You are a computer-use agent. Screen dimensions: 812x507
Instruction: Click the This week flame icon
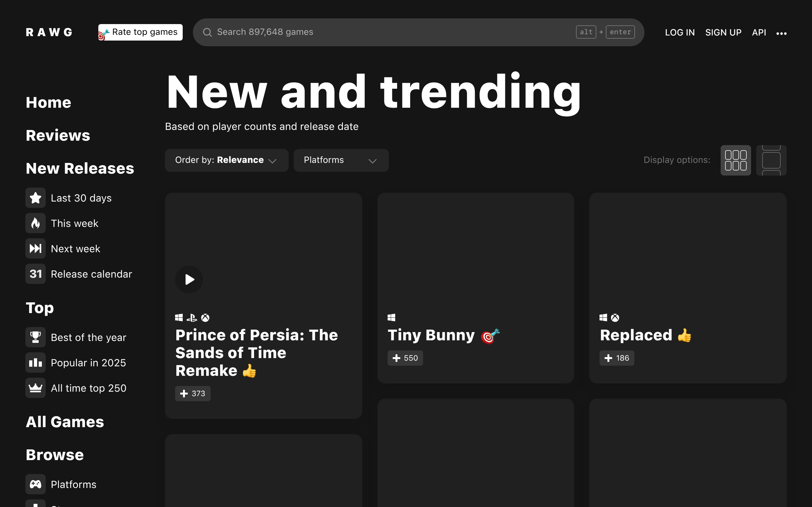tap(35, 223)
